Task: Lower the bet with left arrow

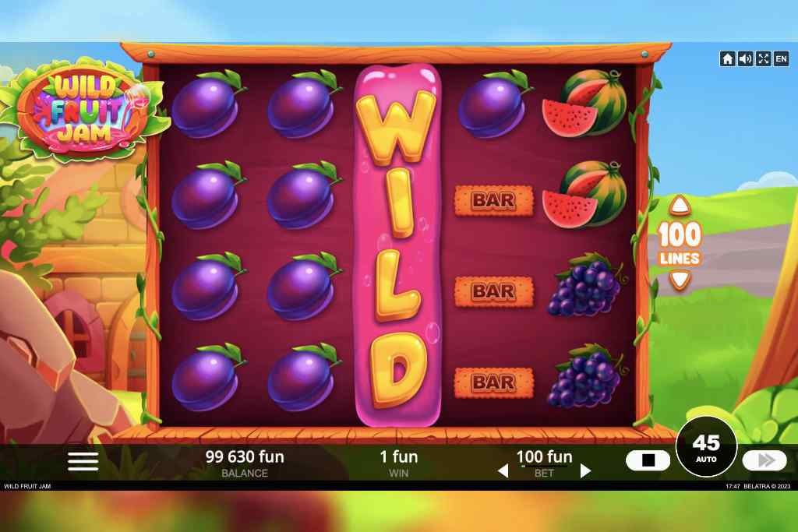Action: (503, 471)
